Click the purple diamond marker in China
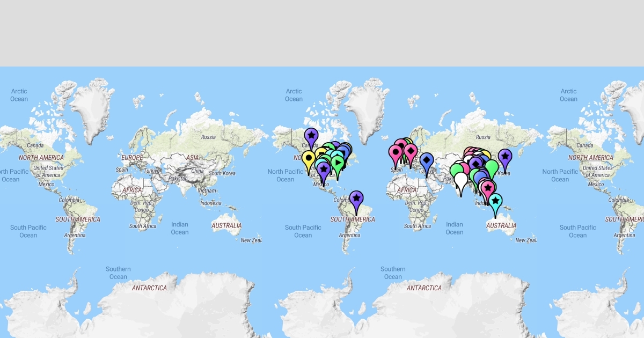 click(x=475, y=163)
